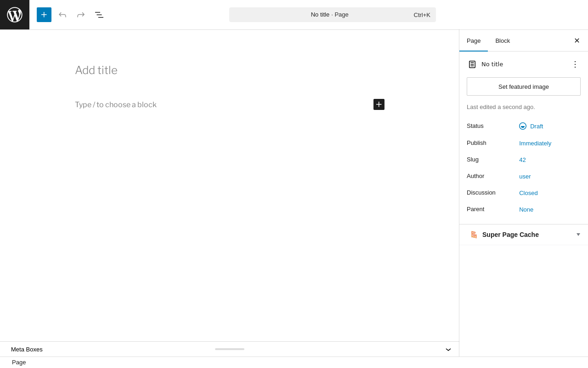Image resolution: width=588 pixels, height=368 pixels.
Task: Click the Meta Boxes resize handle bar
Action: [230, 349]
